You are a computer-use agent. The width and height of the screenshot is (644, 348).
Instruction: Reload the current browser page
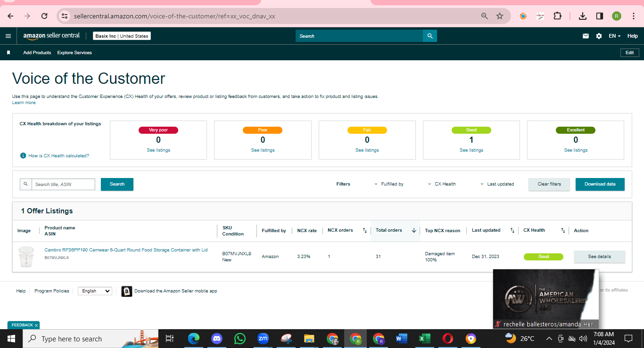(44, 16)
